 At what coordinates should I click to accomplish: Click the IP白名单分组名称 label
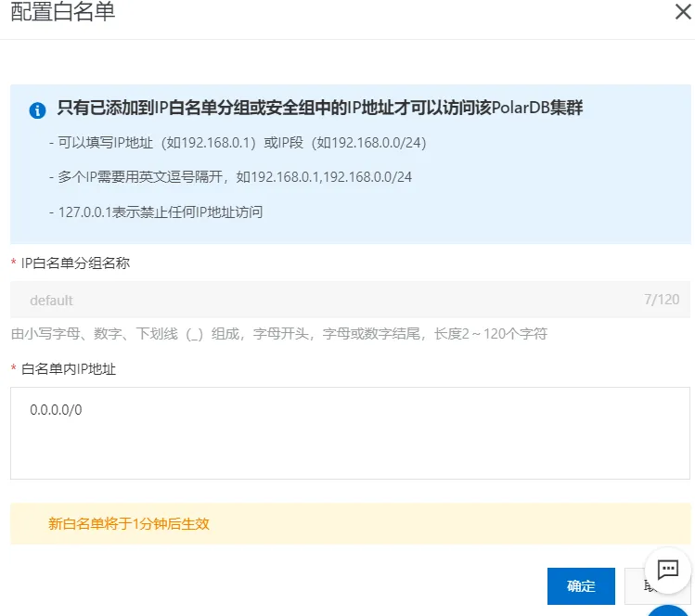click(x=75, y=263)
